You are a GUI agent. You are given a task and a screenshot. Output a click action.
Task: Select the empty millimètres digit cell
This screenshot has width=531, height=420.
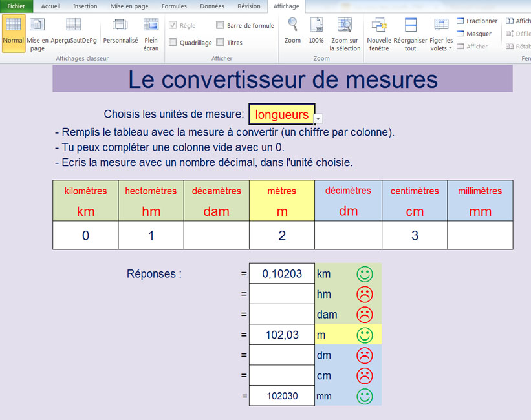click(x=480, y=235)
